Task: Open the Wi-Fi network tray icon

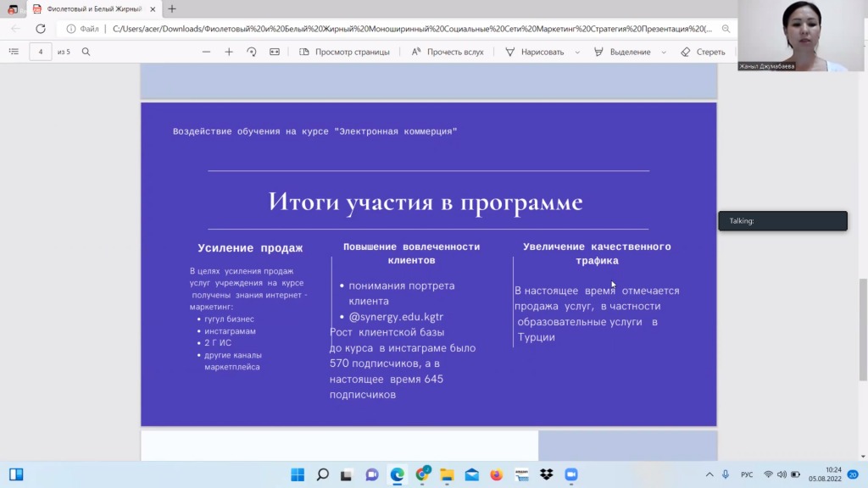Action: (768, 474)
